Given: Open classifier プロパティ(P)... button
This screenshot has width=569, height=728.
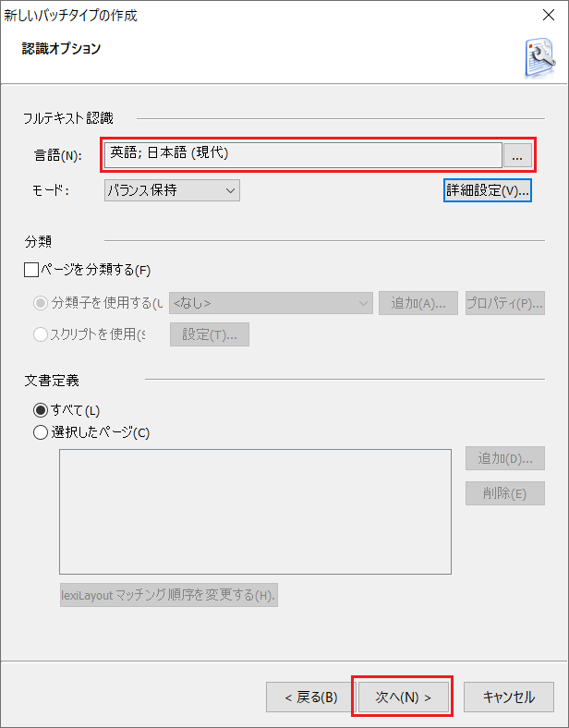Looking at the screenshot, I should [505, 303].
